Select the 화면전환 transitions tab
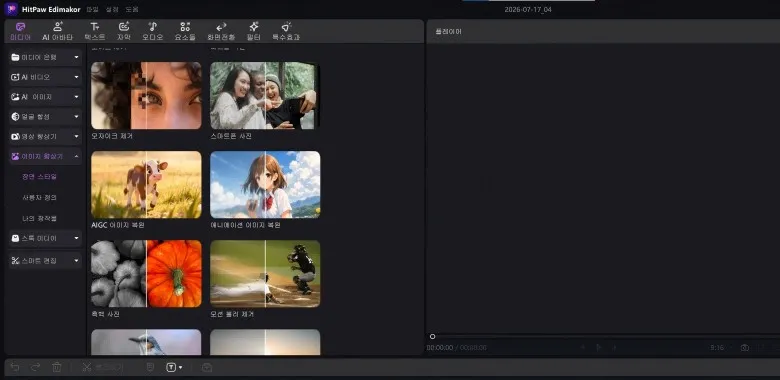 click(221, 31)
